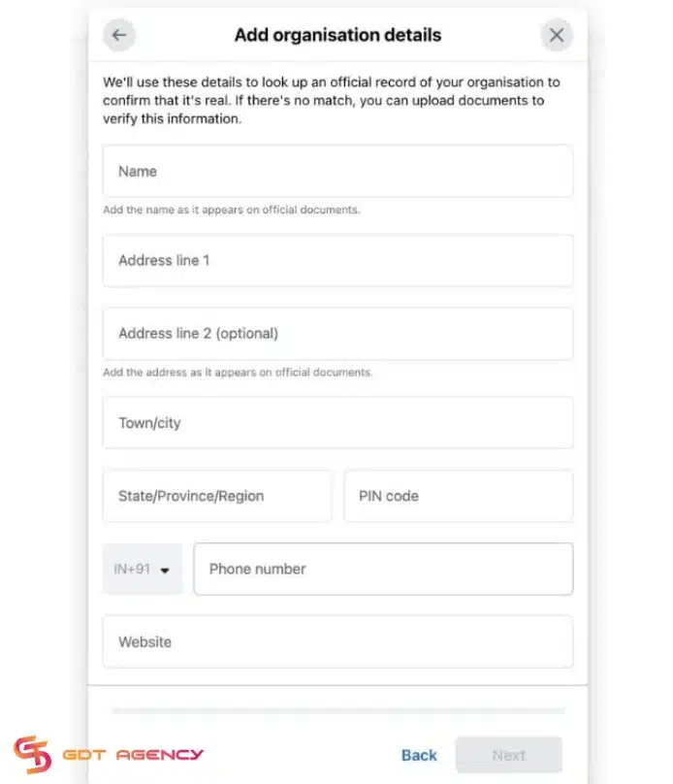Click the official documents hint under Name
This screenshot has width=673, height=784.
(x=230, y=210)
